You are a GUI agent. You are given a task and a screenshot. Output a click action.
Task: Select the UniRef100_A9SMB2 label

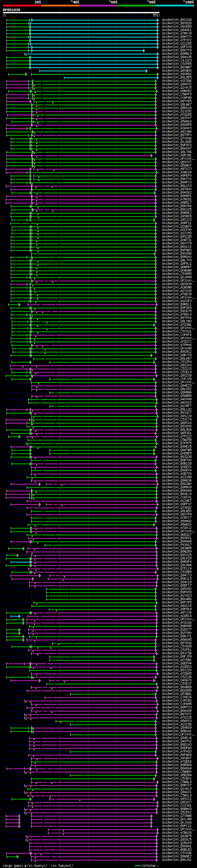click(177, 74)
